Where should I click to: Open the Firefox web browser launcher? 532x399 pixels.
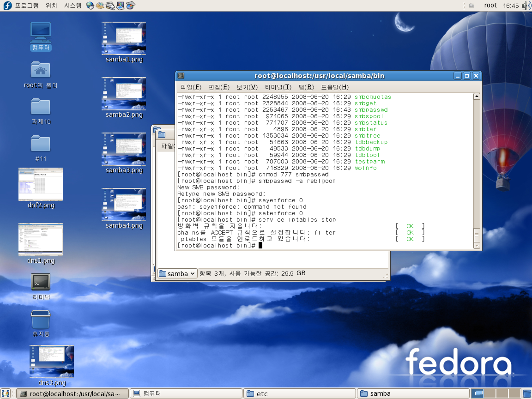click(90, 6)
